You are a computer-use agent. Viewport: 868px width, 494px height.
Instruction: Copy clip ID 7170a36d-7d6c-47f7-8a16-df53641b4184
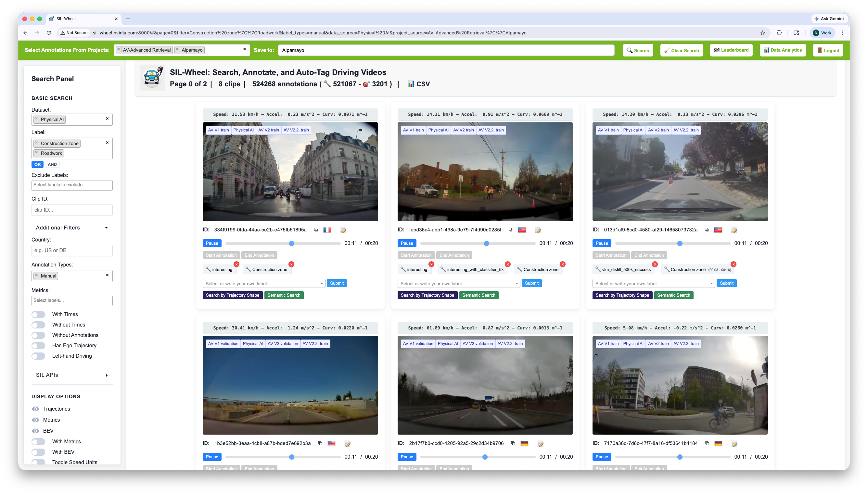point(707,443)
